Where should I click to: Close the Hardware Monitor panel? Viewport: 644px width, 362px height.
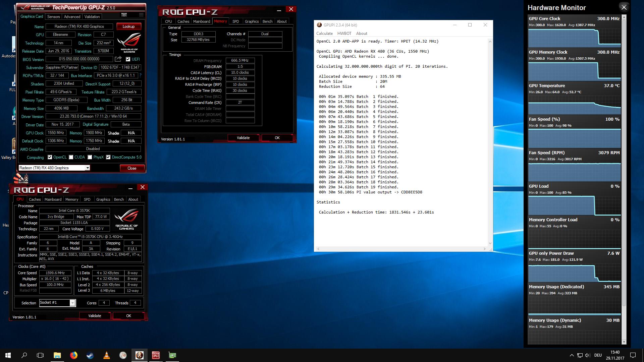point(624,7)
